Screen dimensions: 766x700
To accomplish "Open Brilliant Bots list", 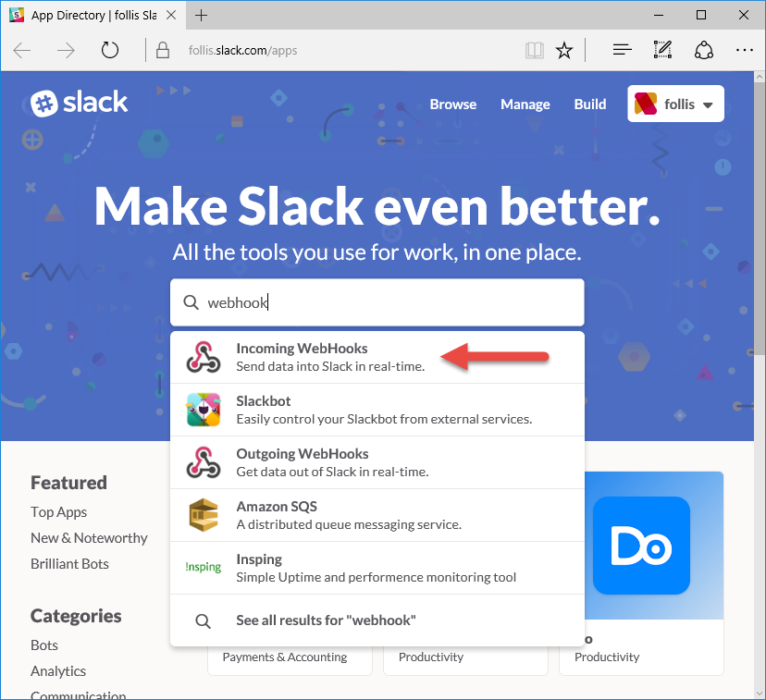I will tap(70, 564).
